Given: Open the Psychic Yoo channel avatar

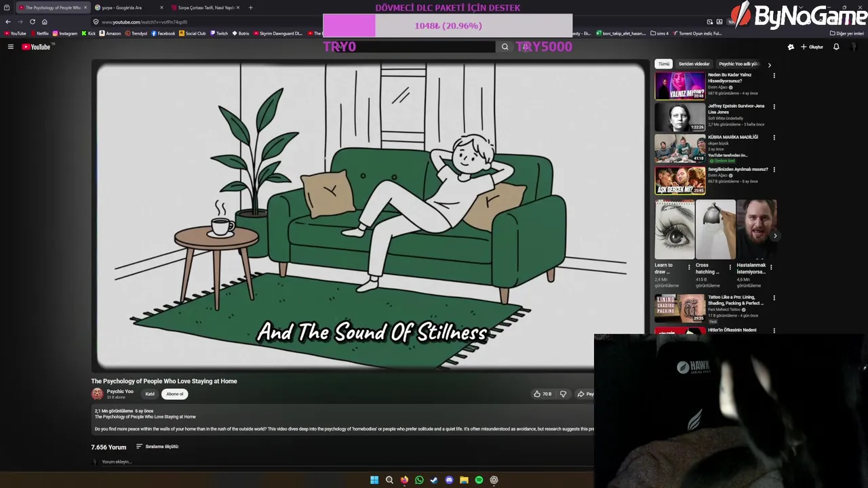Looking at the screenshot, I should click(x=97, y=394).
